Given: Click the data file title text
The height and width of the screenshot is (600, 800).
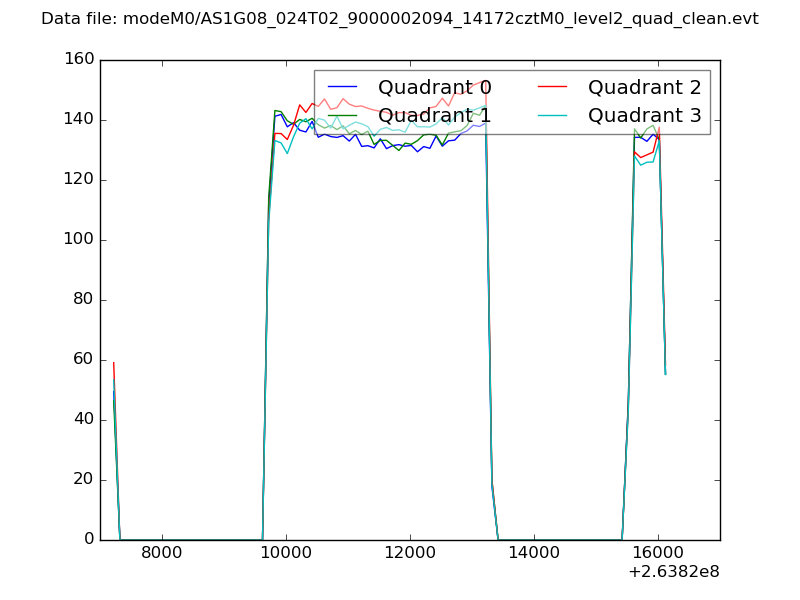Looking at the screenshot, I should point(399,19).
